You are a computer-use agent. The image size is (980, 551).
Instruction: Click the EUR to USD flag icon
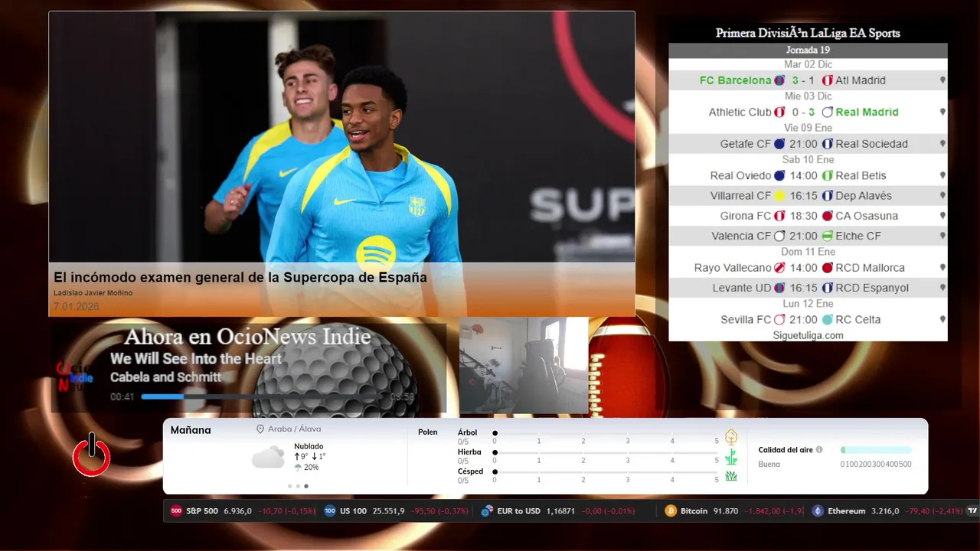point(487,511)
